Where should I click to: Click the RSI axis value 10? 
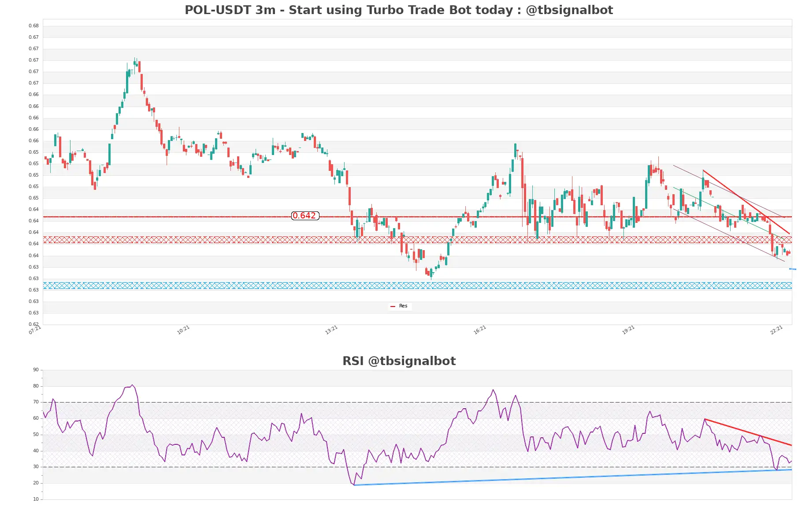click(x=36, y=499)
